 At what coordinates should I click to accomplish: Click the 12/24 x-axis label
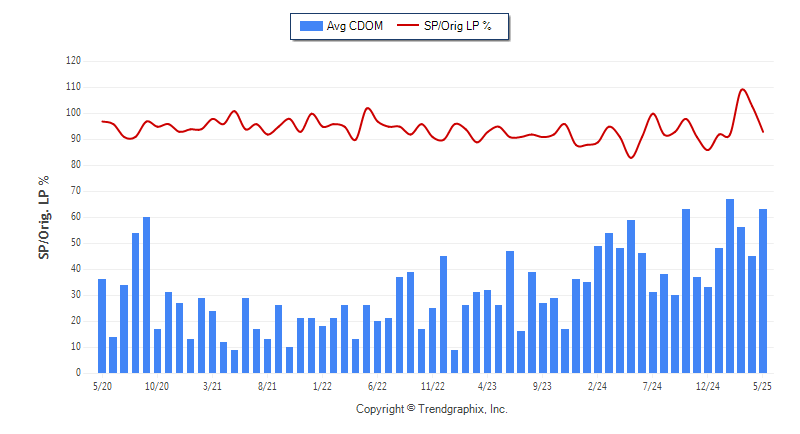(x=708, y=387)
